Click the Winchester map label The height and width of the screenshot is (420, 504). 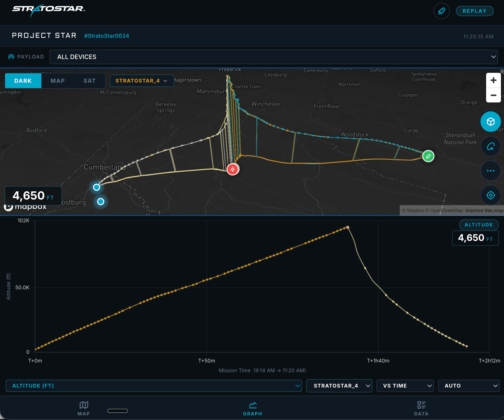pyautogui.click(x=266, y=104)
